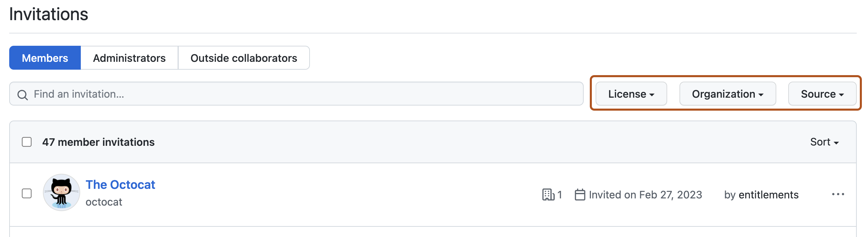The height and width of the screenshot is (237, 868).
Task: Switch to Outside collaborators tab
Action: click(244, 58)
